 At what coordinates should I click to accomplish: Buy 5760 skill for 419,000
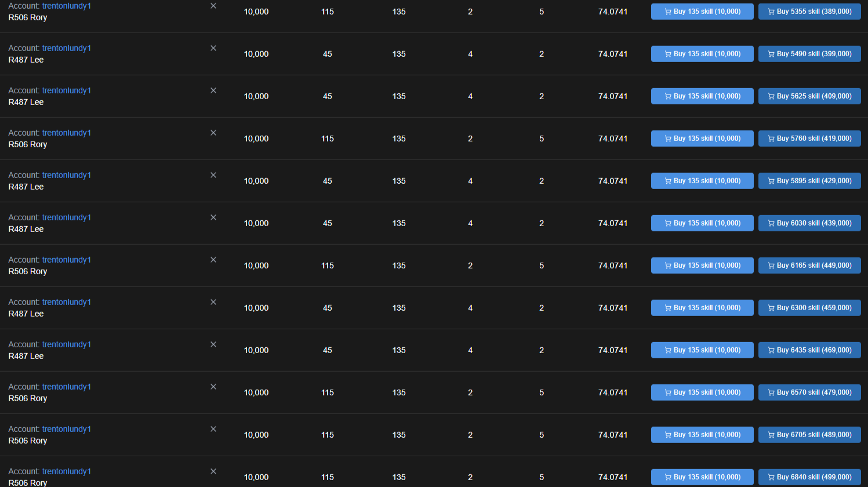[x=809, y=139]
